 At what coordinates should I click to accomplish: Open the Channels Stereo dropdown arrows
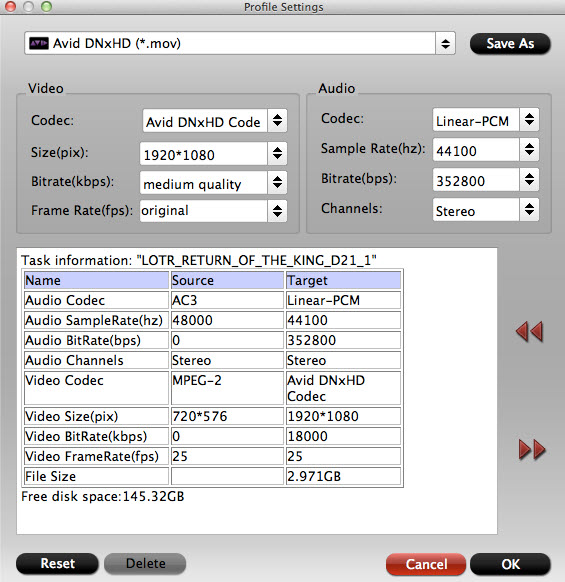tap(529, 209)
